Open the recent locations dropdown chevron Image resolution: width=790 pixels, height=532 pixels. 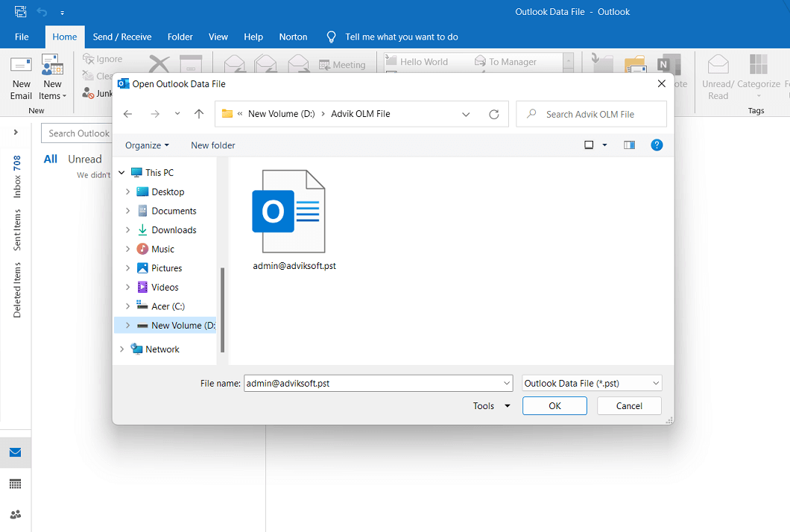177,114
